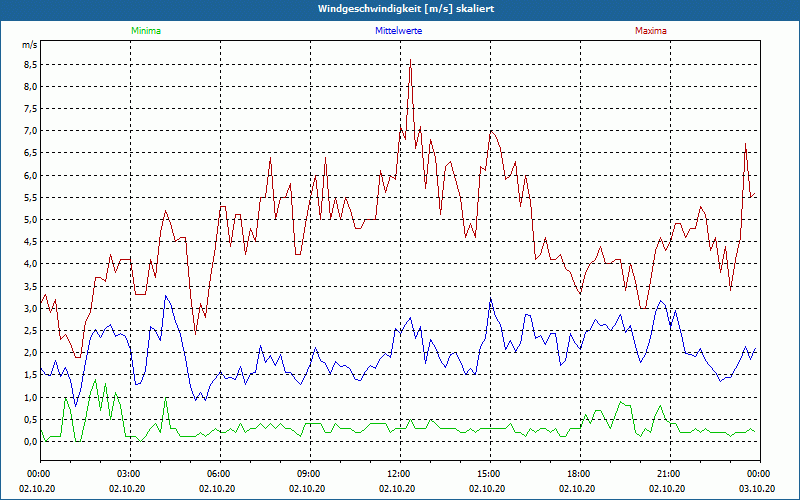The width and height of the screenshot is (800, 500).
Task: Click the 1,0 y-axis value
Action: pyautogui.click(x=30, y=397)
